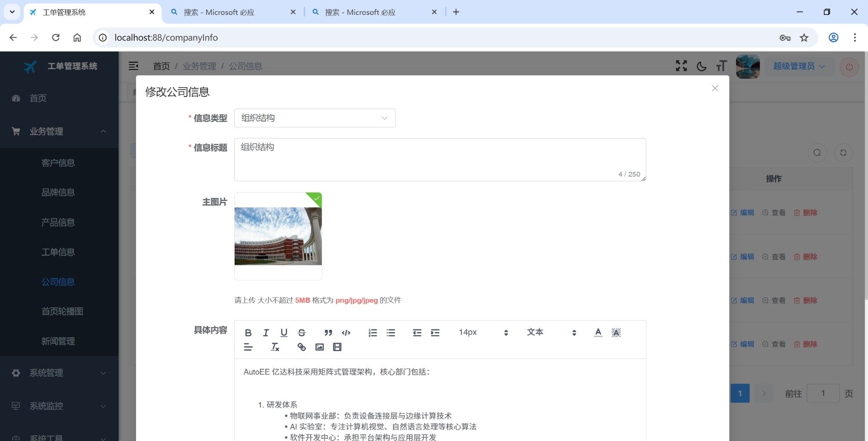Clear text formatting in the editor
This screenshot has height=441, width=868.
275,347
